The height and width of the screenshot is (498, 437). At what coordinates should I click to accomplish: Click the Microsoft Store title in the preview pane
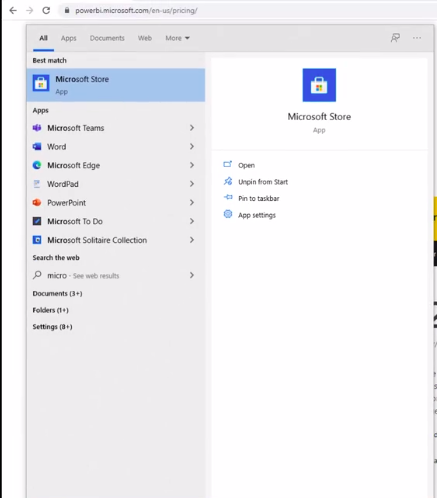[x=319, y=117]
